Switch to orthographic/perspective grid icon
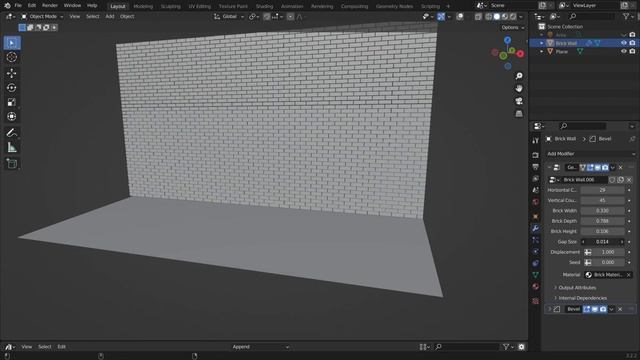The width and height of the screenshot is (640, 360). pos(519,113)
